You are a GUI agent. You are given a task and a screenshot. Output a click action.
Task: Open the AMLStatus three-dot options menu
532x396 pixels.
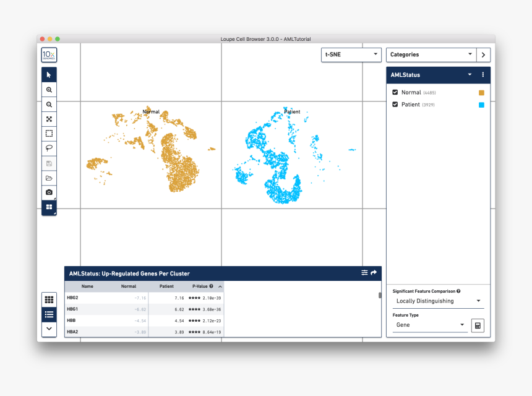(483, 75)
